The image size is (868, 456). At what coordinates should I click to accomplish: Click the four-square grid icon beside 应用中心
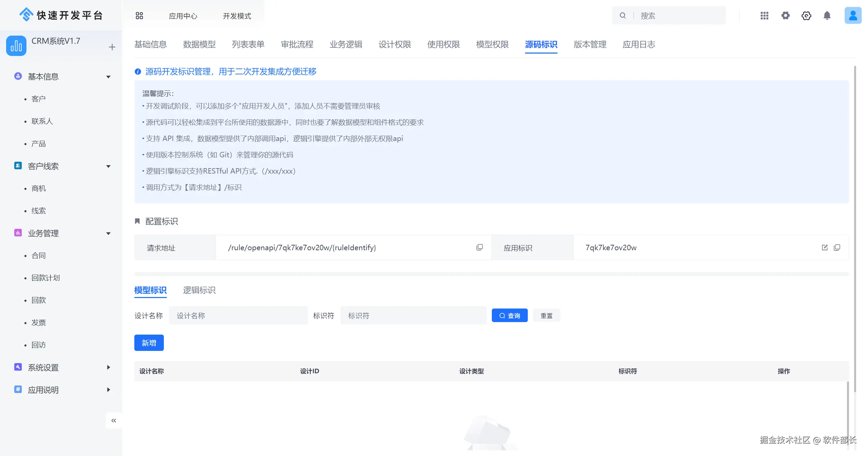[139, 16]
